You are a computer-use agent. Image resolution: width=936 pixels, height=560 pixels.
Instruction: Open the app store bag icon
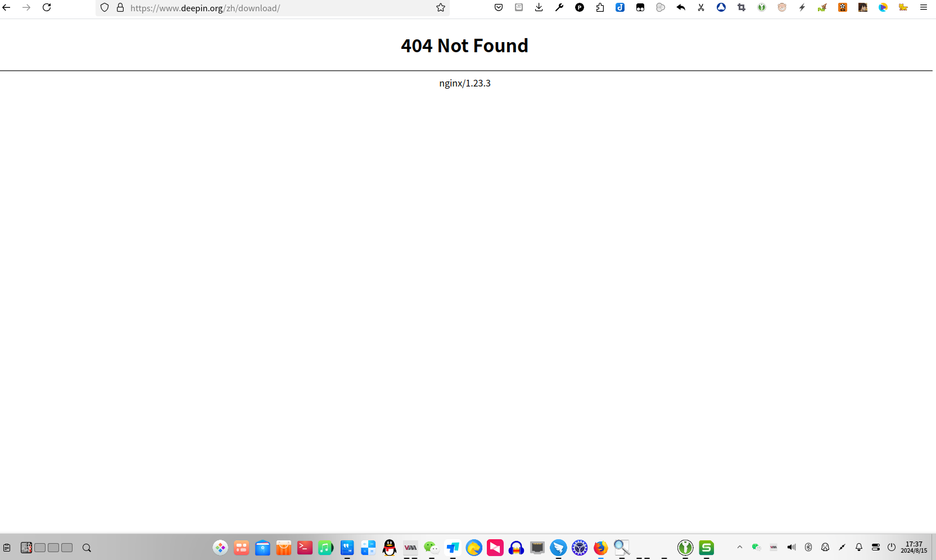(x=284, y=548)
